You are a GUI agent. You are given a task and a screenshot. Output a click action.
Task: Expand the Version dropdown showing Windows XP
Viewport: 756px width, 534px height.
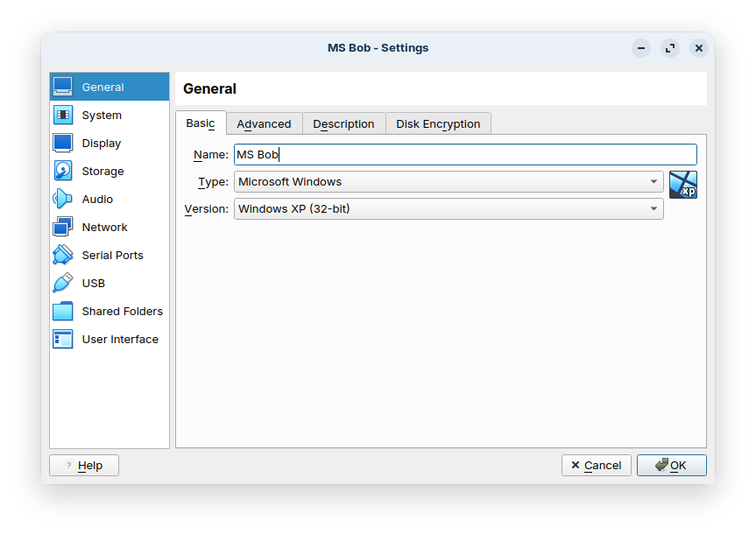(448, 208)
